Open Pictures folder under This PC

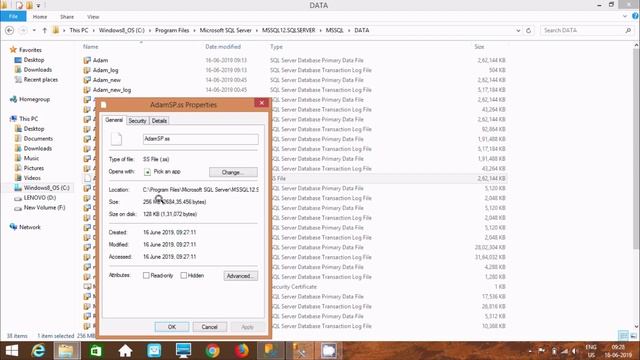29,168
